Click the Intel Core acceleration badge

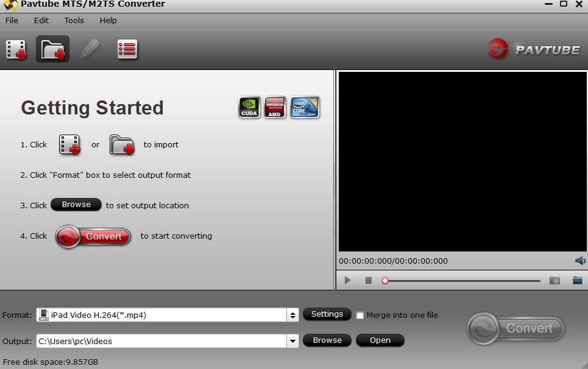(x=305, y=108)
